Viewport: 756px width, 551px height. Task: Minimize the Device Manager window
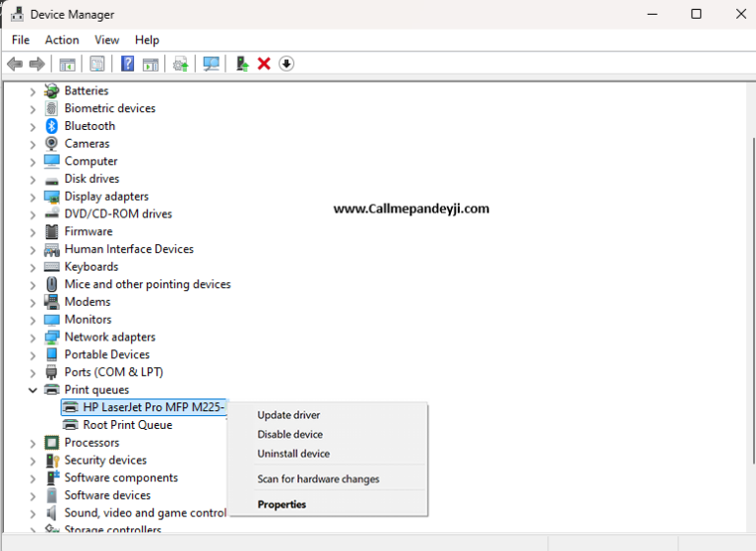(x=653, y=14)
